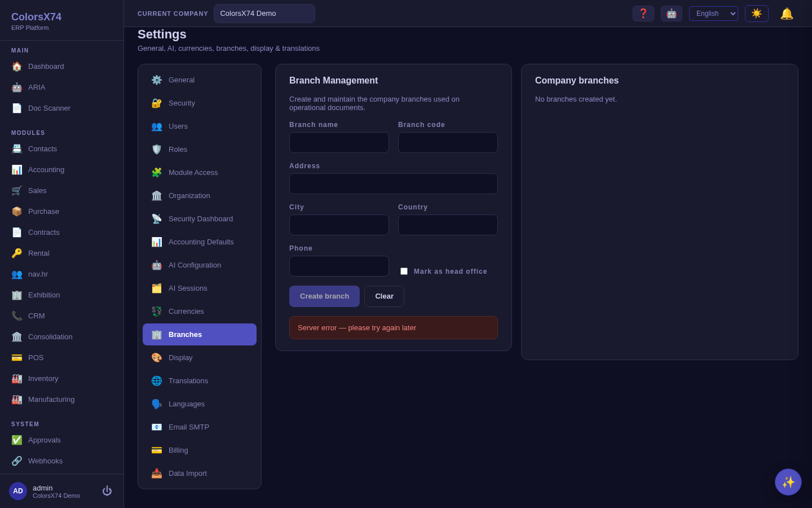Screen dimensions: 812x508
Task: Click the Manufacturing factory icon
Action: click(x=17, y=400)
